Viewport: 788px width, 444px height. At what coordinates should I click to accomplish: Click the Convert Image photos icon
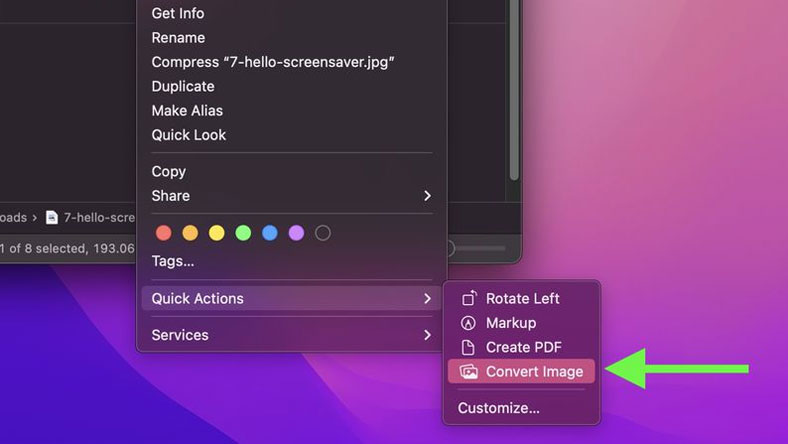coord(468,372)
